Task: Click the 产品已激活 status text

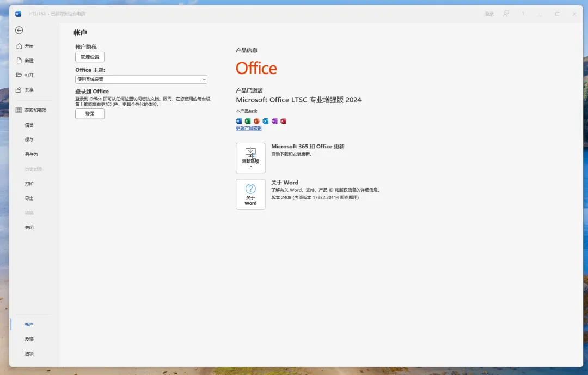Action: [249, 91]
